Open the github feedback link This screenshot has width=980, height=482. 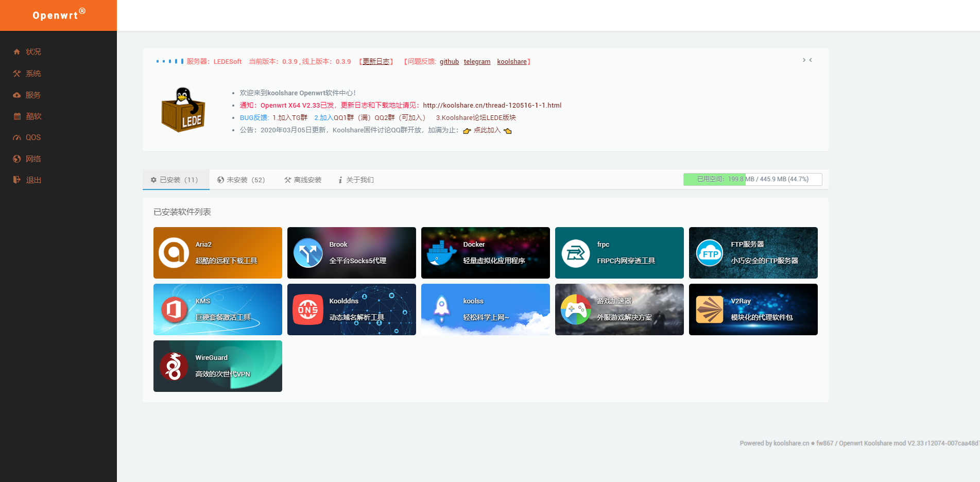[449, 62]
